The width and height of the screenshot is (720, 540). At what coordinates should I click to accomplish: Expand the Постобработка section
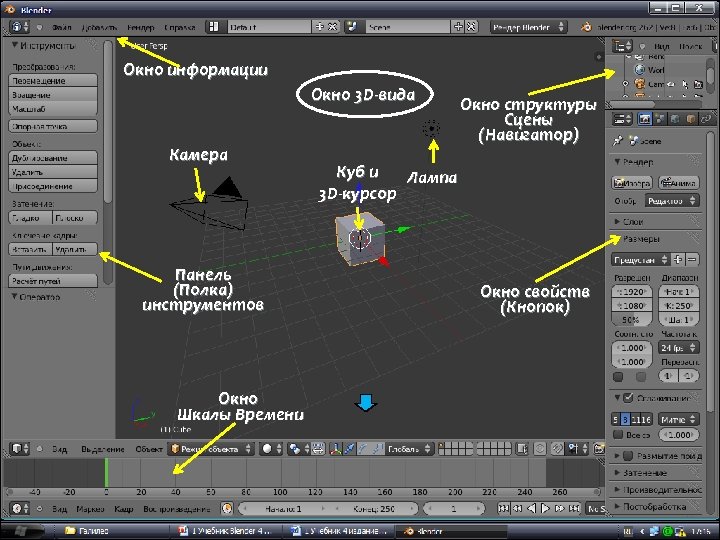(618, 506)
